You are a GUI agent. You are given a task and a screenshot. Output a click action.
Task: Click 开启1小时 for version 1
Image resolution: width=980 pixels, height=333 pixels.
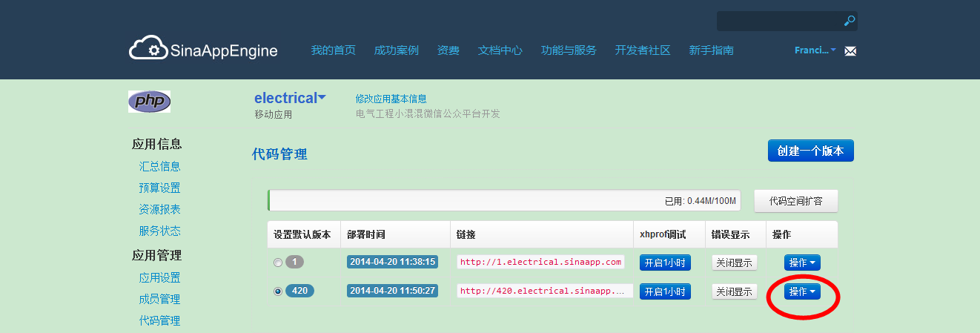(665, 263)
